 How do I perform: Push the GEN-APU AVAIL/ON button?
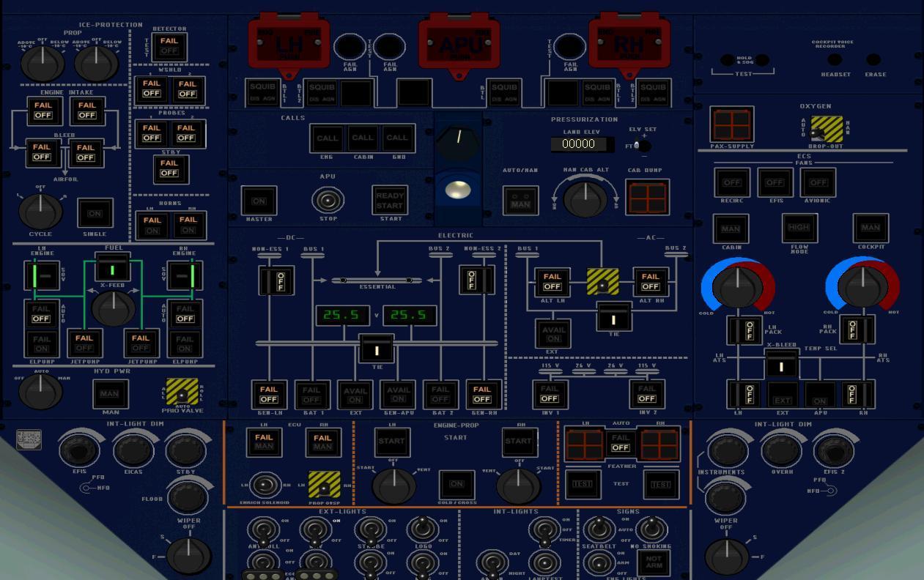[398, 395]
